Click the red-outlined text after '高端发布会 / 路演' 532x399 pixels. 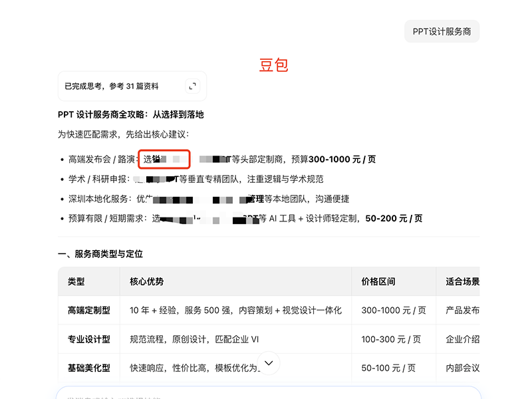165,160
